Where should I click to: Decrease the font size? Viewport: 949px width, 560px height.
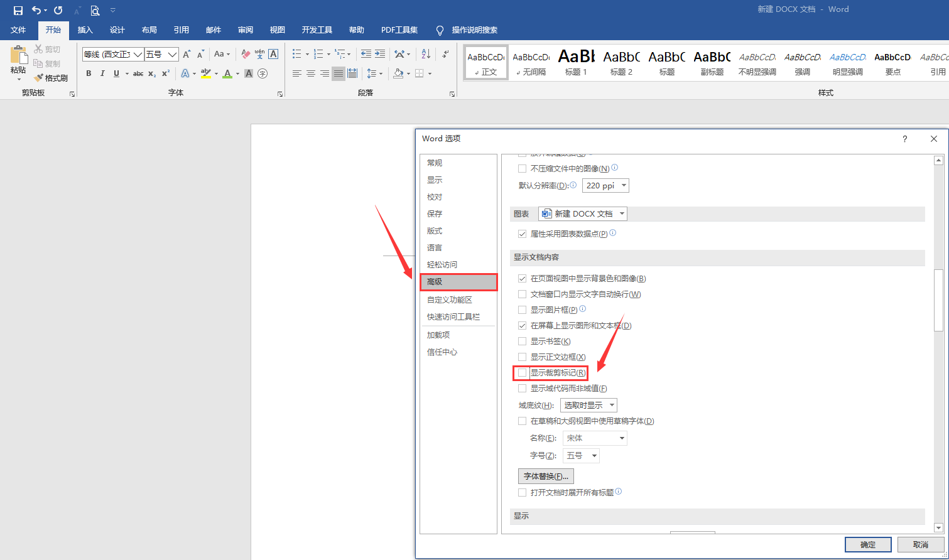click(x=200, y=55)
